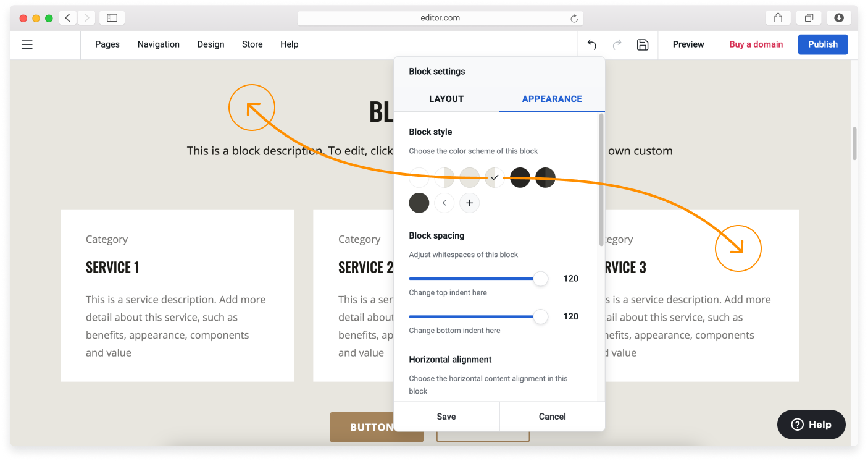Cancel the block settings
Screen dimensions: 868x461
coord(553,417)
